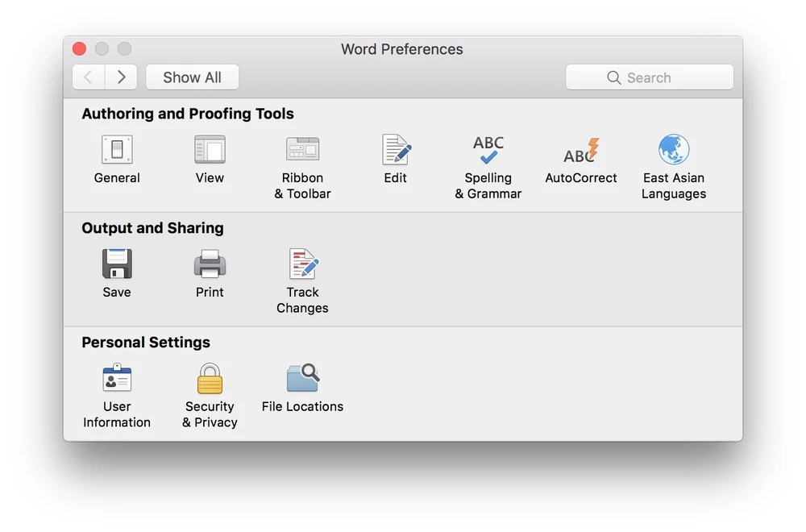Click into the Search preferences field
This screenshot has width=806, height=532.
[x=650, y=77]
